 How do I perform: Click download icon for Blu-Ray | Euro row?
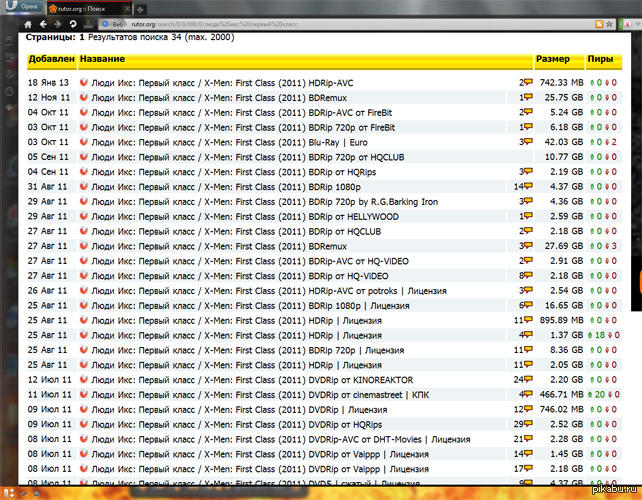pos(84,142)
